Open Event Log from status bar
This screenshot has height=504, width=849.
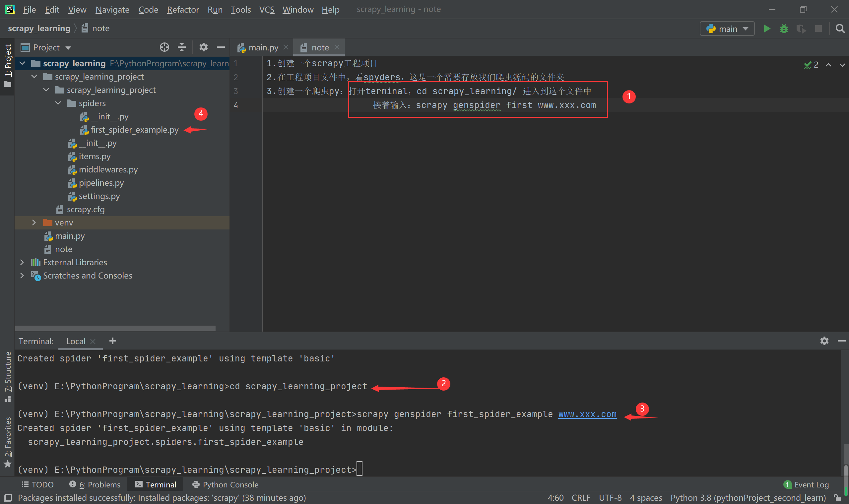pos(806,485)
